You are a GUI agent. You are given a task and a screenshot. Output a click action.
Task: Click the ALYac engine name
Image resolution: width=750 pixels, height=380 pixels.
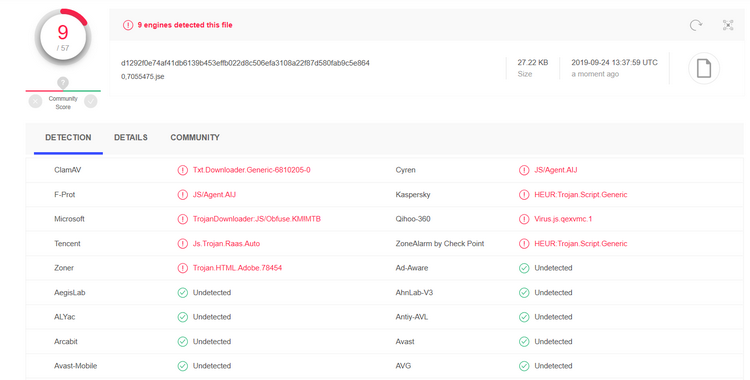tap(65, 317)
